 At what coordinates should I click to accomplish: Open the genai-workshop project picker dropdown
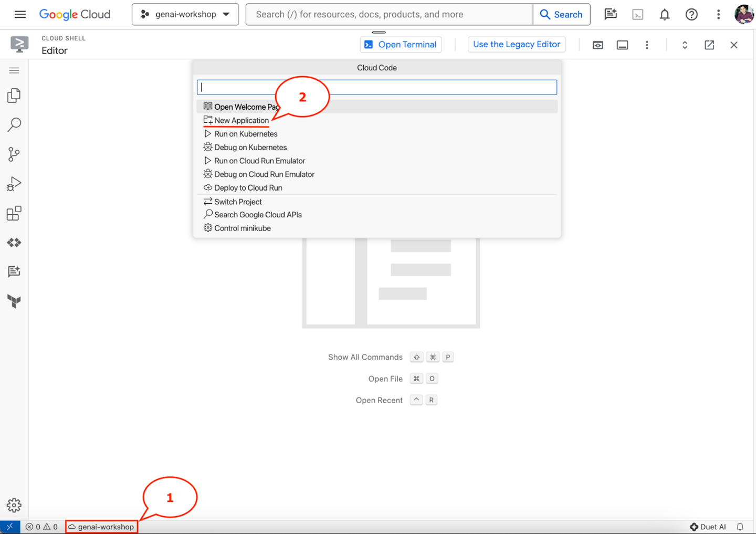coord(185,14)
